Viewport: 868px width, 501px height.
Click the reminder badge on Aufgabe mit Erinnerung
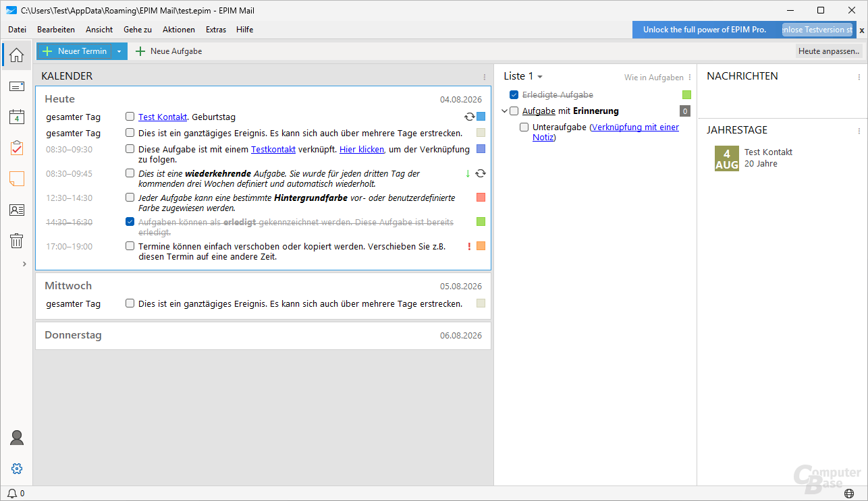point(685,111)
